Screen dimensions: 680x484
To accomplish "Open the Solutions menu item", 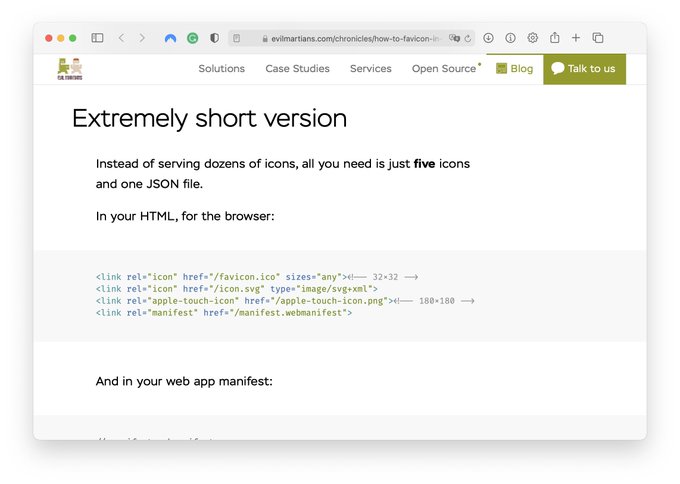I will click(222, 69).
